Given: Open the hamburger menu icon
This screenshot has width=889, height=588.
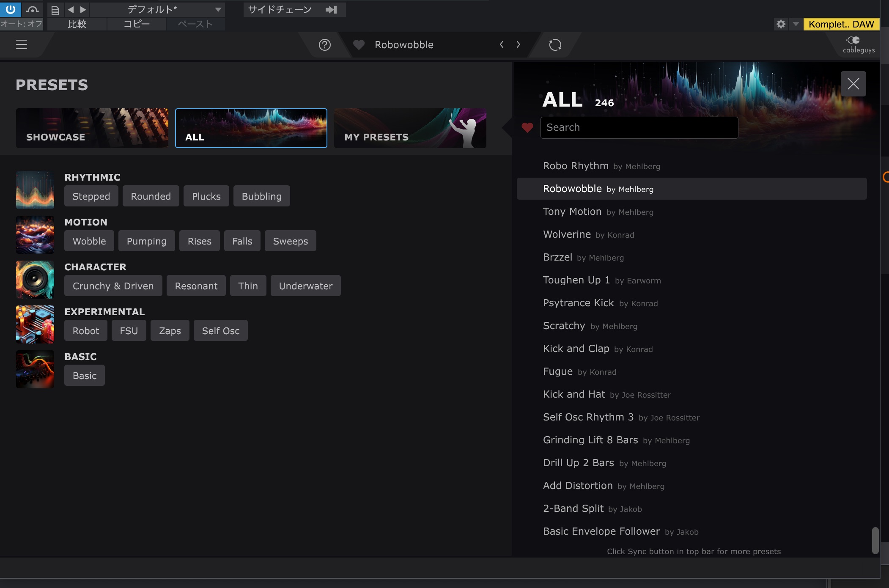Looking at the screenshot, I should 22,44.
